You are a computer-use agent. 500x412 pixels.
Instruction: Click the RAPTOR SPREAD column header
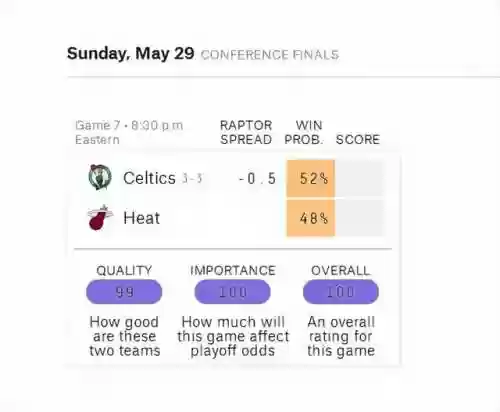(246, 132)
